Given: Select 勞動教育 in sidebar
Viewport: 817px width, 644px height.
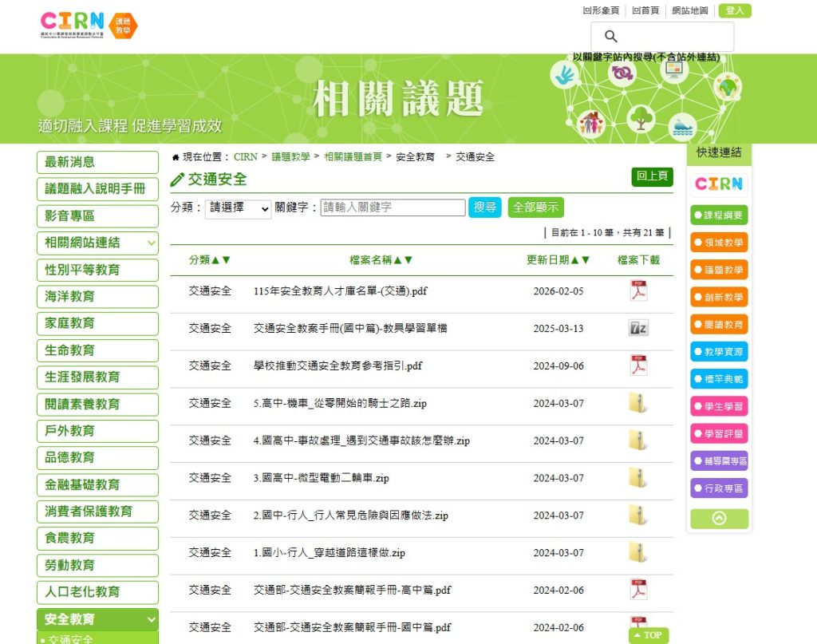Looking at the screenshot, I should 97,565.
